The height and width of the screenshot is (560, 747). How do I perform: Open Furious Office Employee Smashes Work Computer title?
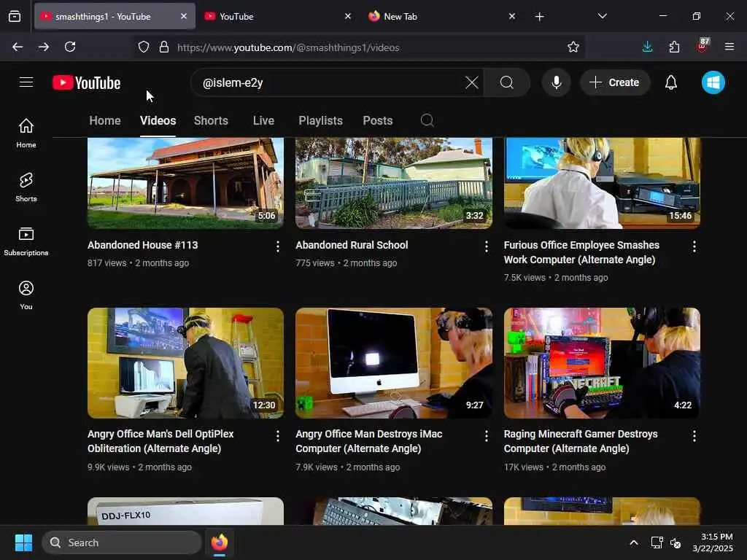point(581,252)
